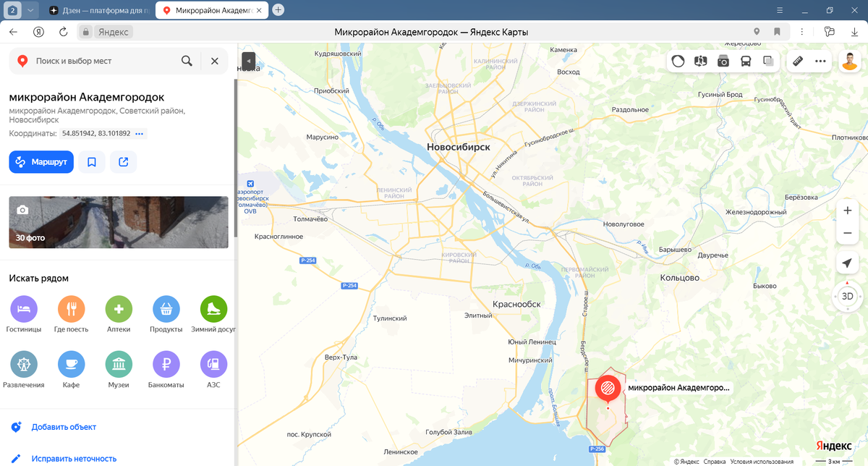The width and height of the screenshot is (868, 466).
Task: Search nearby Музеи museums
Action: [x=119, y=370]
